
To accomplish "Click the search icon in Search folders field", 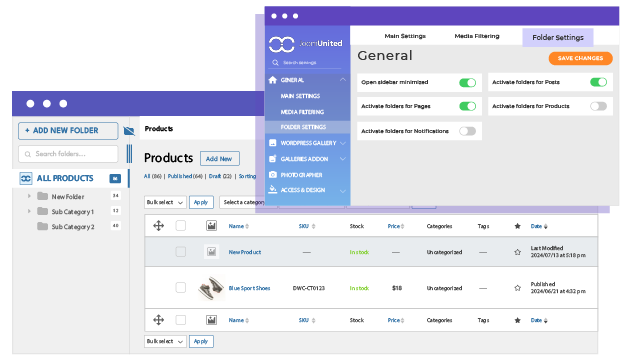I will 28,154.
